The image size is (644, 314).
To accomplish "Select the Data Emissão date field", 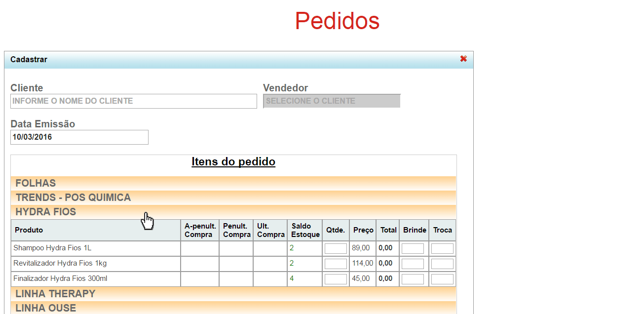I will [x=79, y=137].
